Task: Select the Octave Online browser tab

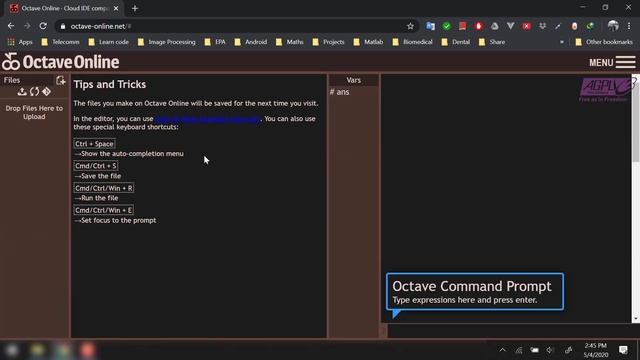Action: click(65, 8)
